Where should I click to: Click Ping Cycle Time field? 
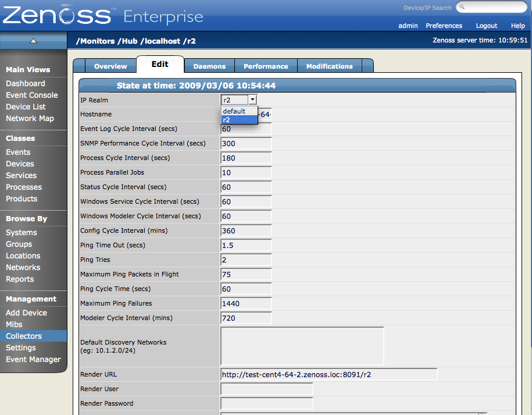pos(246,289)
